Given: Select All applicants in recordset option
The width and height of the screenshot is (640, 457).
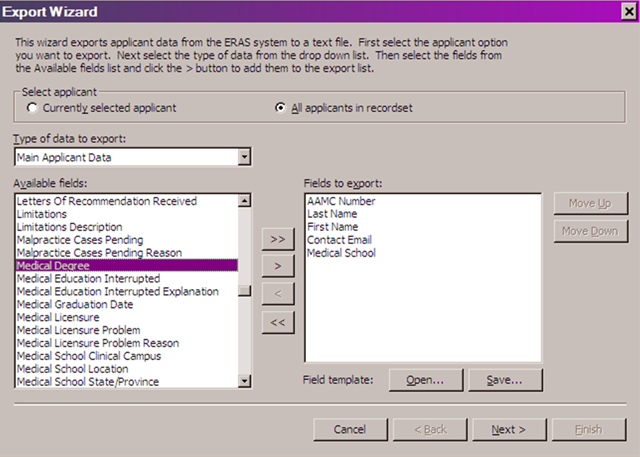Looking at the screenshot, I should coord(281,107).
